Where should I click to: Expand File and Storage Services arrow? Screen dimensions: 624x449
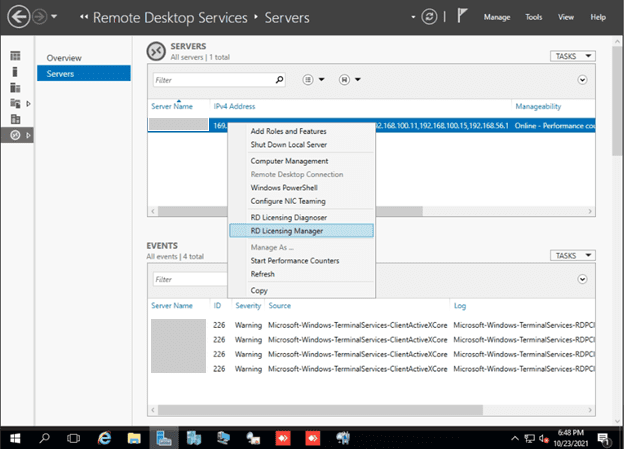pyautogui.click(x=28, y=103)
